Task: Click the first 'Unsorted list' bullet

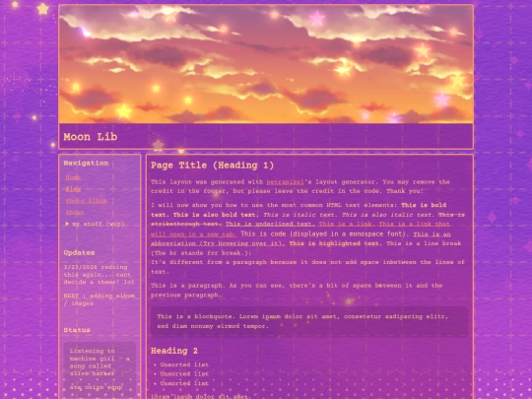Action: tap(184, 365)
